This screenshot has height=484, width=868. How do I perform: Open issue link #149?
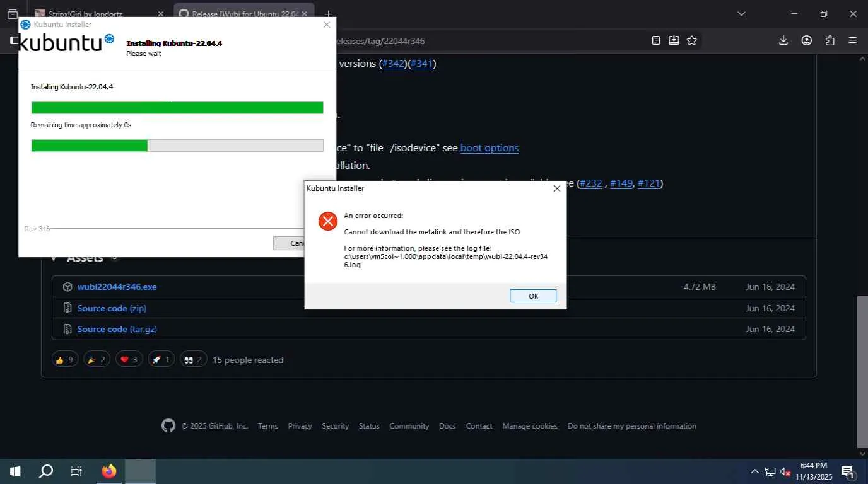(621, 183)
